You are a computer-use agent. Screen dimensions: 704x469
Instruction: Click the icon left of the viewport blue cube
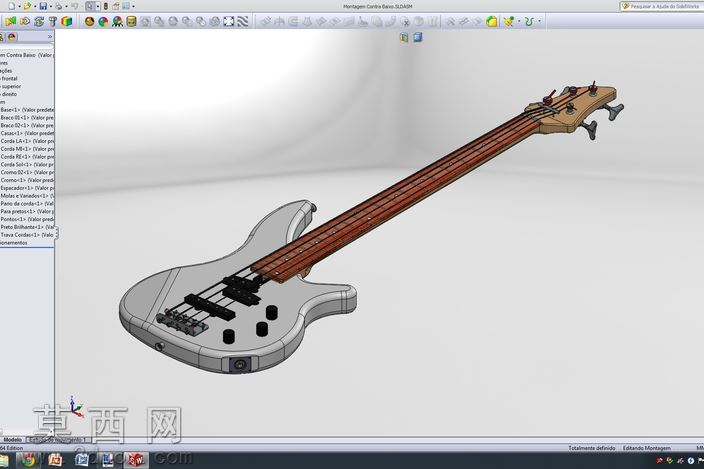[404, 37]
